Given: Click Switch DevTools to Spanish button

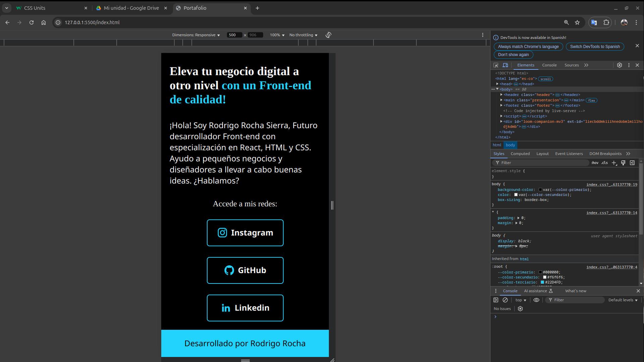Looking at the screenshot, I should pos(595,47).
